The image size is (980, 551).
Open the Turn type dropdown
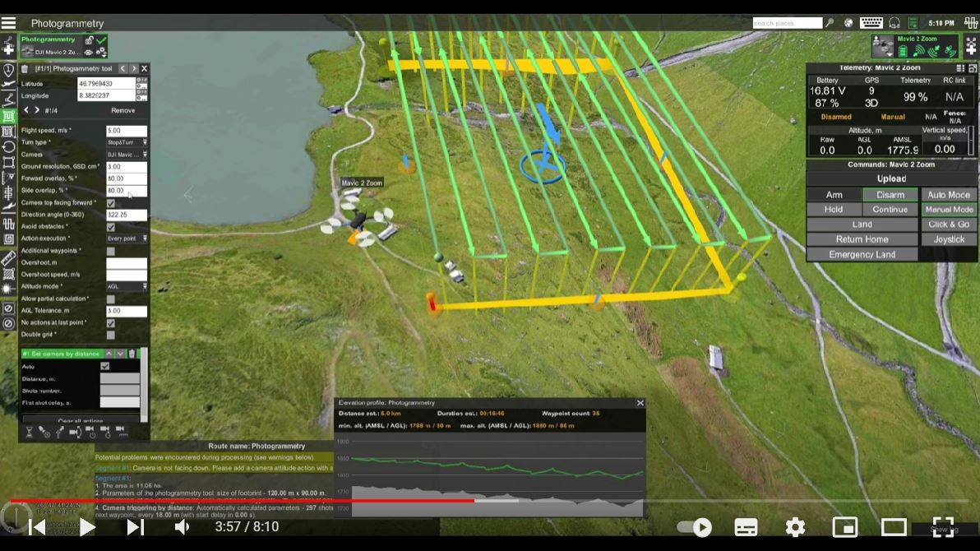click(127, 143)
